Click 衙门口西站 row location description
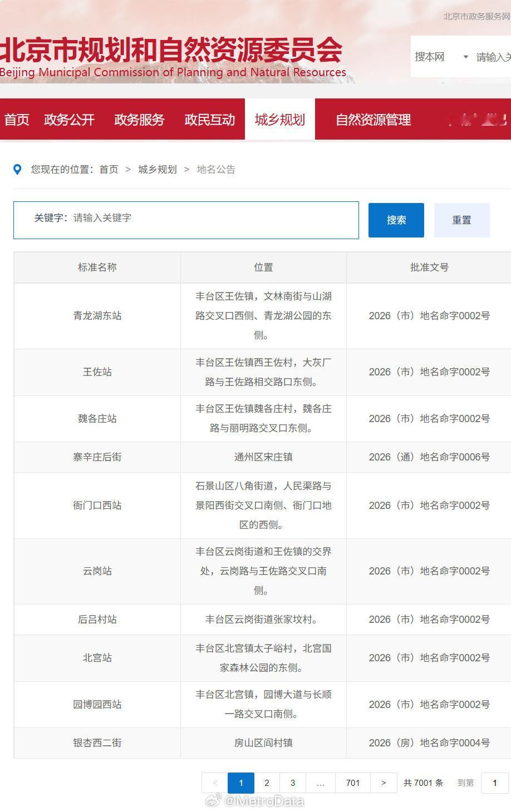 (263, 506)
